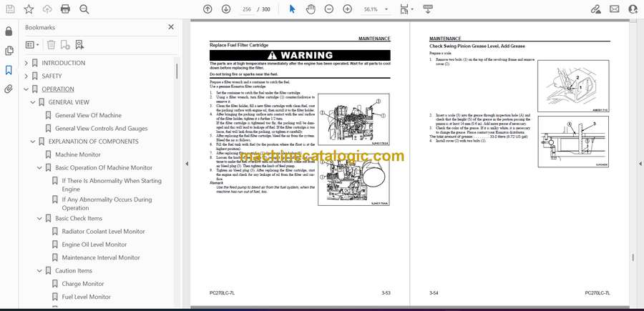Open the zoom level dropdown
The width and height of the screenshot is (644, 311).
[x=386, y=9]
